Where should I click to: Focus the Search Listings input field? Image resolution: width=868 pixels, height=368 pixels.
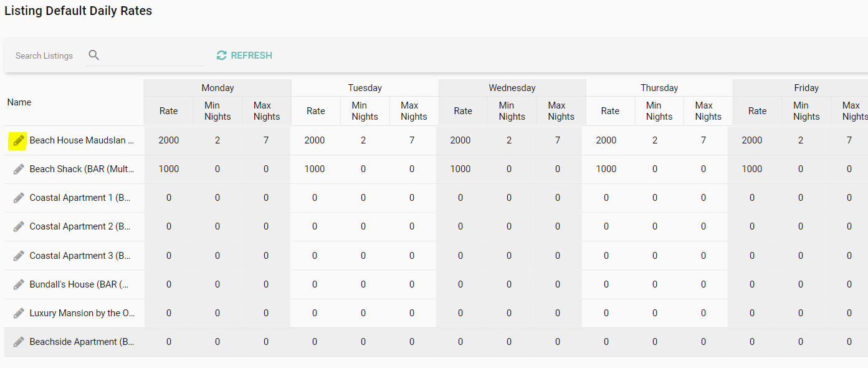click(x=153, y=56)
